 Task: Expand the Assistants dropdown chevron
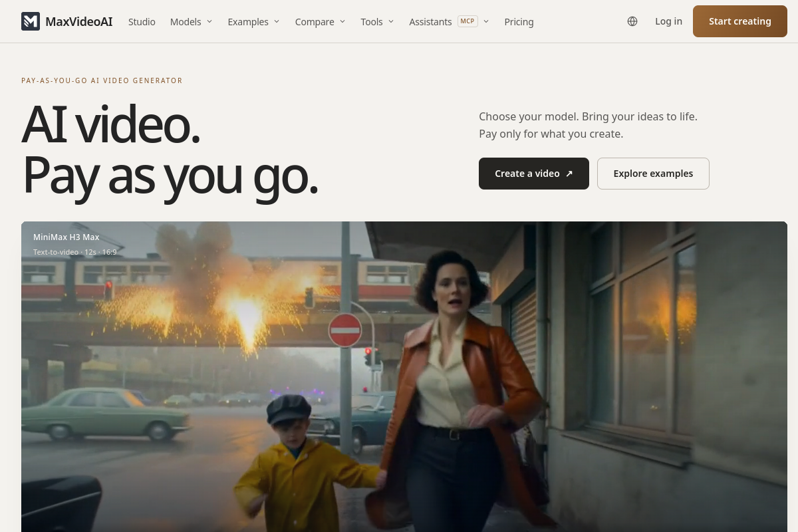tap(486, 21)
